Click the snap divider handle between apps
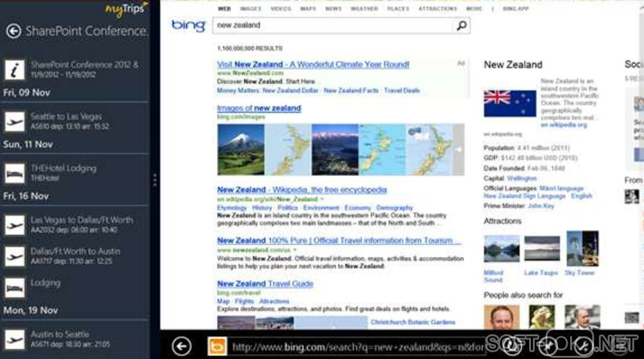Image resolution: width=644 pixels, height=359 pixels. coord(155,180)
